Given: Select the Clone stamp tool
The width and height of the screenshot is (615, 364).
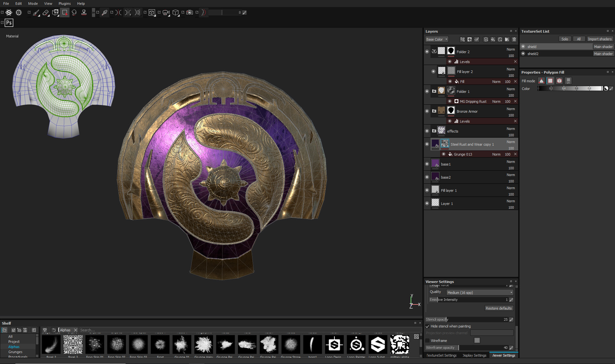Looking at the screenshot, I should 84,12.
